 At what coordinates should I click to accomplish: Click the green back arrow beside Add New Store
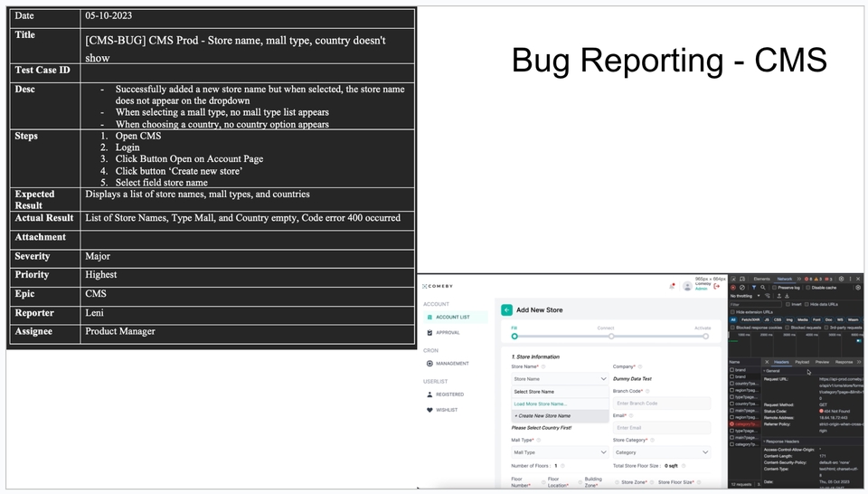(x=506, y=310)
